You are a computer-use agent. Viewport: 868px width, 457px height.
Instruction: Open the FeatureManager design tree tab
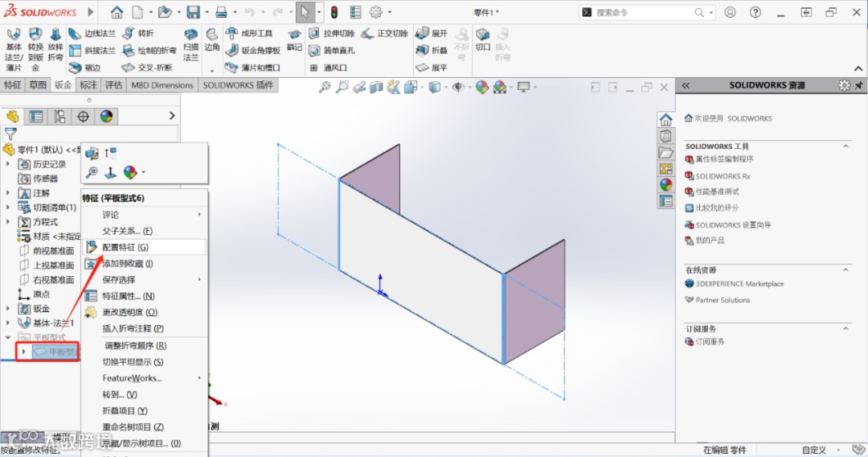click(12, 117)
